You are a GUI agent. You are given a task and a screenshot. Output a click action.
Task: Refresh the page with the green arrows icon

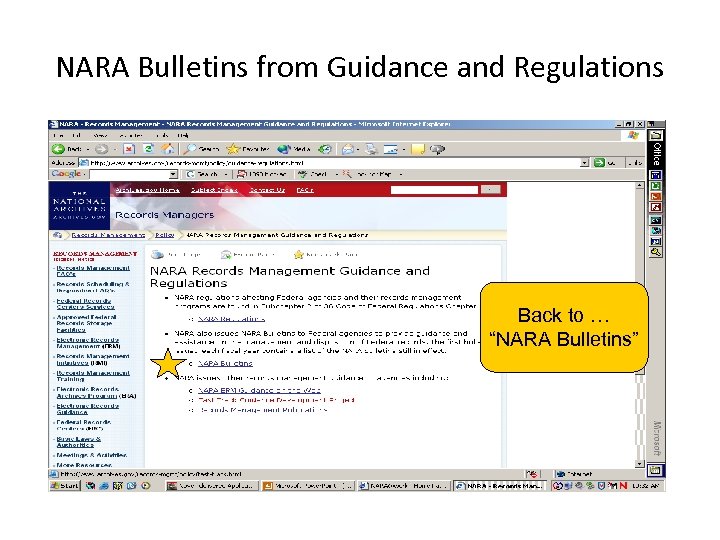click(x=148, y=149)
